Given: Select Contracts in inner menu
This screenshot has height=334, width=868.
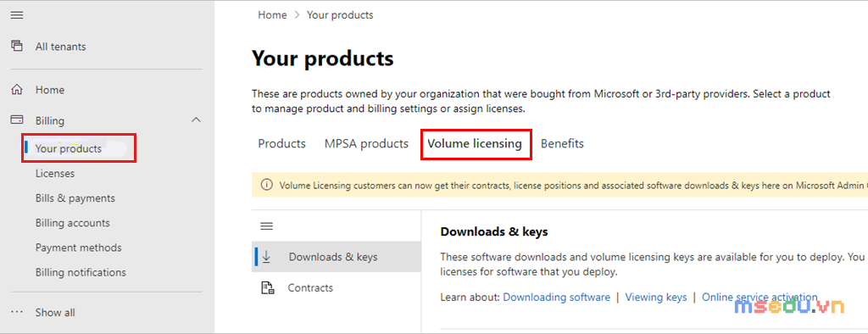Looking at the screenshot, I should click(x=310, y=287).
